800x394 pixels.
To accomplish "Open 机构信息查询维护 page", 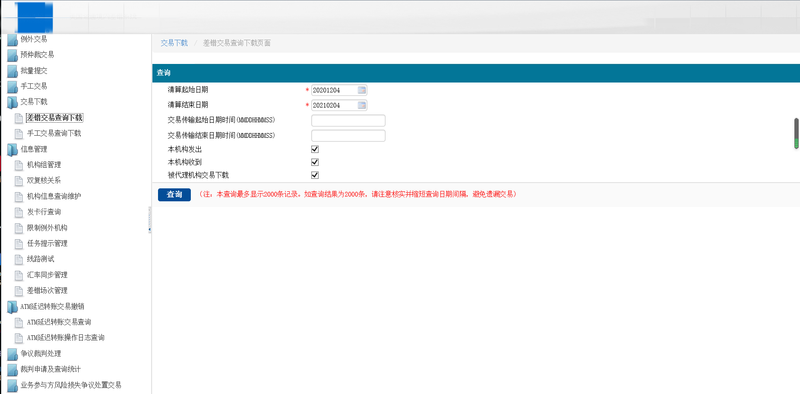I will (x=54, y=196).
